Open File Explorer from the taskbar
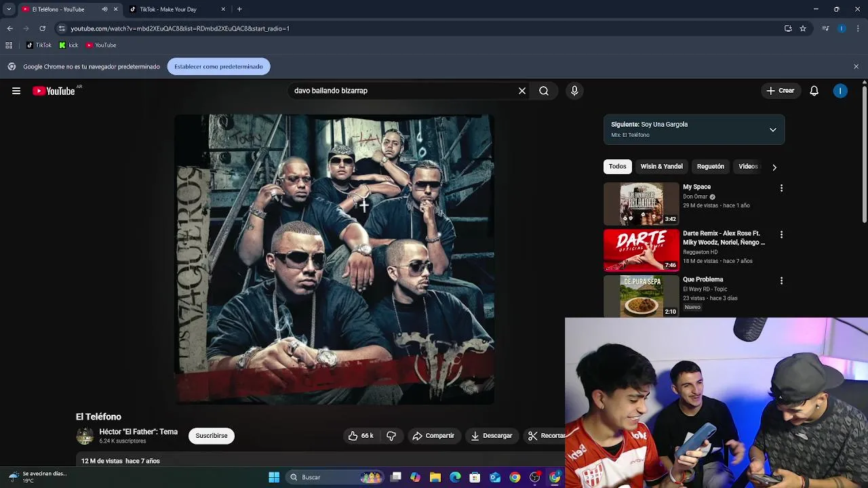The width and height of the screenshot is (868, 488). pyautogui.click(x=435, y=477)
